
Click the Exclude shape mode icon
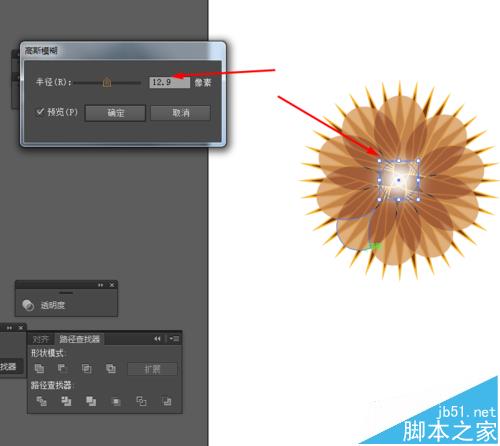click(111, 368)
